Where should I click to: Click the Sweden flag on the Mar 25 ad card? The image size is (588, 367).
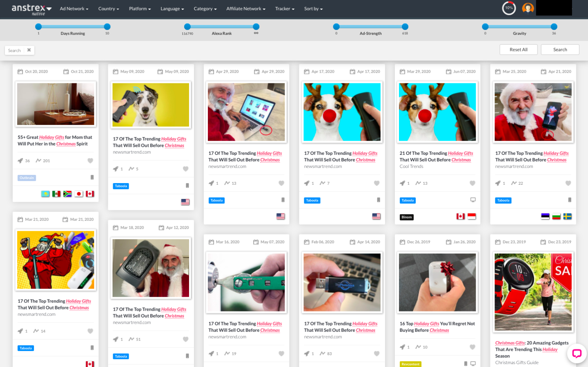point(567,217)
